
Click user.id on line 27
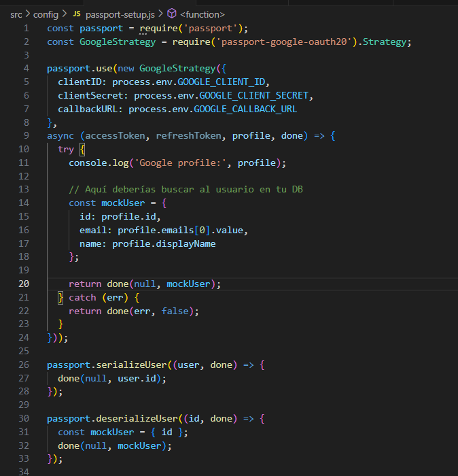[x=137, y=379]
